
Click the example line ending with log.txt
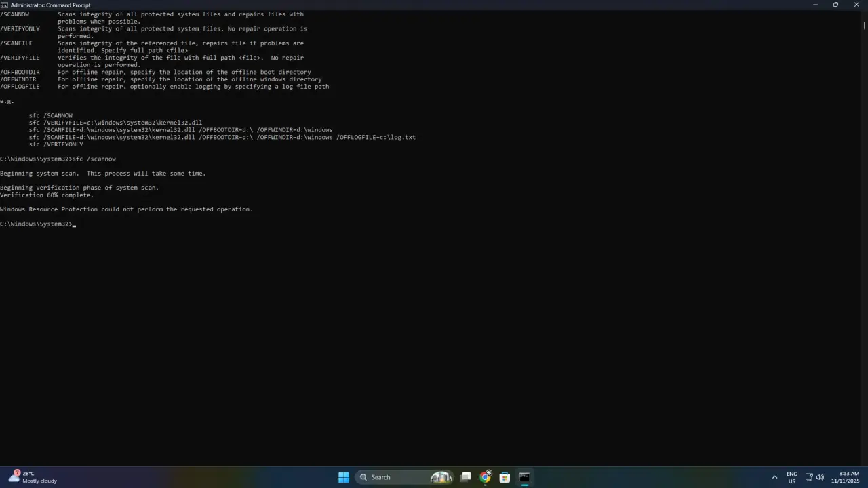pos(222,137)
